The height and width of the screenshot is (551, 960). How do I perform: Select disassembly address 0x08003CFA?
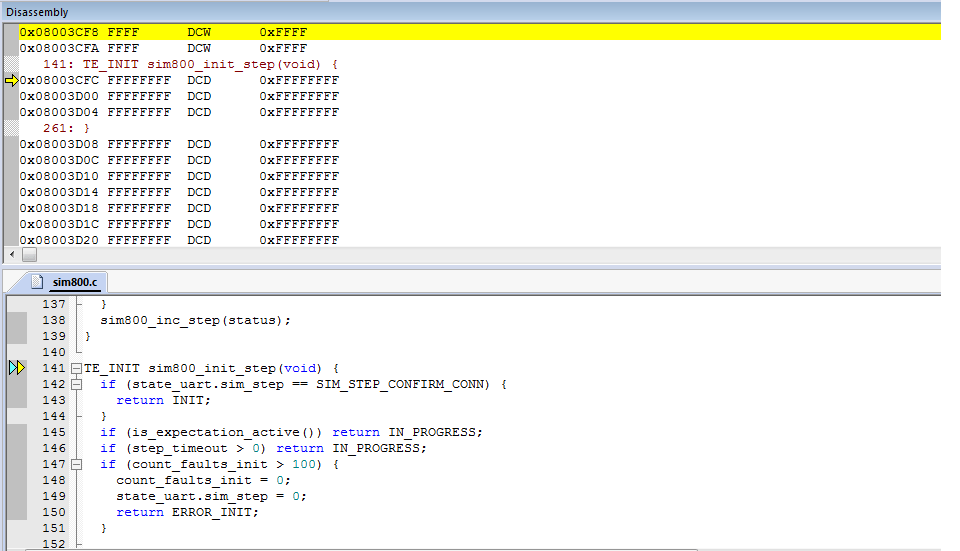tap(59, 48)
